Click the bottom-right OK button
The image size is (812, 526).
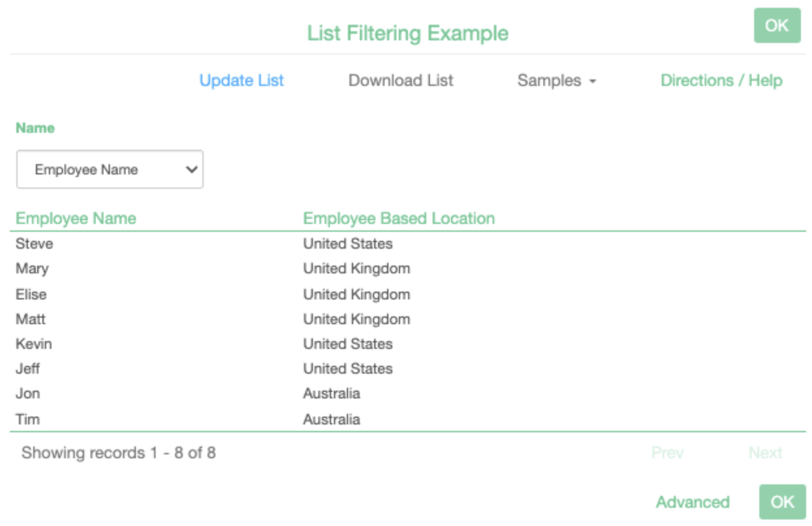click(x=781, y=502)
